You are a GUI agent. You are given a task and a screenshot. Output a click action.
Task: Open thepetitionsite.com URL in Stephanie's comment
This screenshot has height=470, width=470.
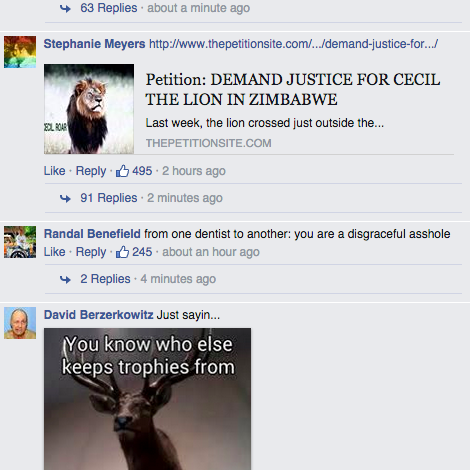pyautogui.click(x=293, y=44)
